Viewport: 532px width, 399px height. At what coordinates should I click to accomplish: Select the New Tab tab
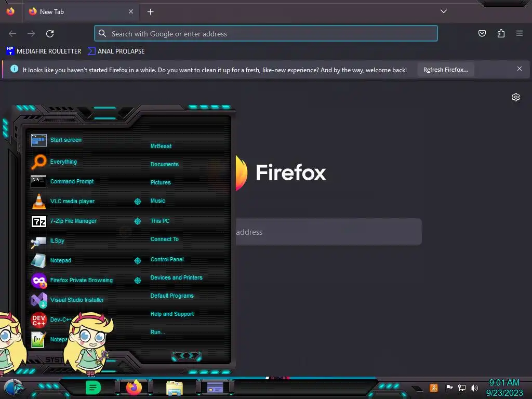tap(81, 12)
